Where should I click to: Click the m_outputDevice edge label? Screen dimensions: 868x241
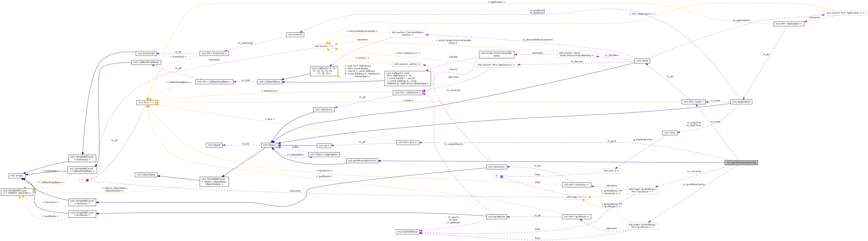pos(454,144)
